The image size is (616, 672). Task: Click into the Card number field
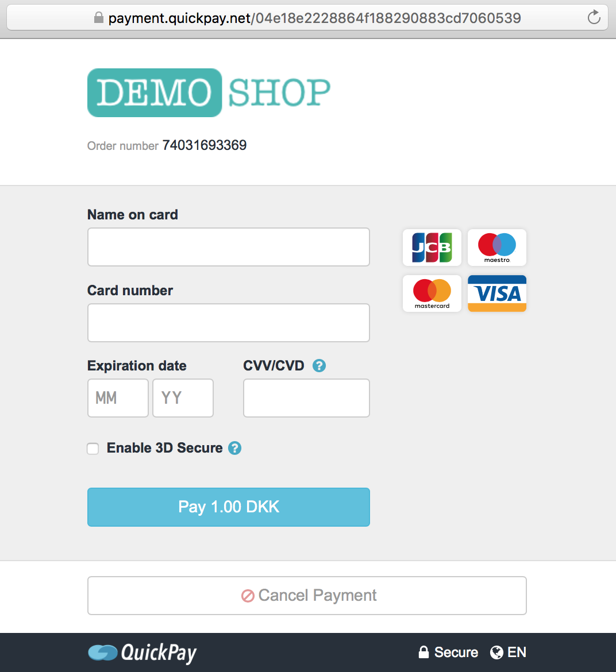coord(229,323)
